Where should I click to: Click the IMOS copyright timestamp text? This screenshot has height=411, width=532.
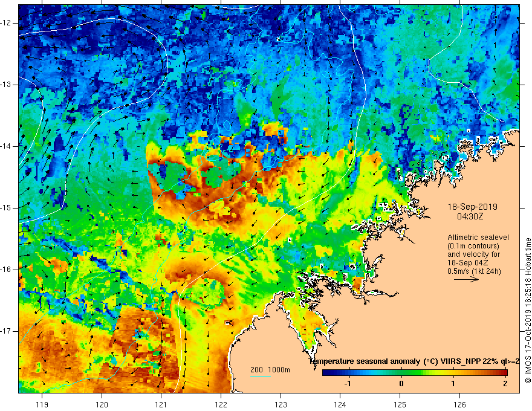point(528,311)
